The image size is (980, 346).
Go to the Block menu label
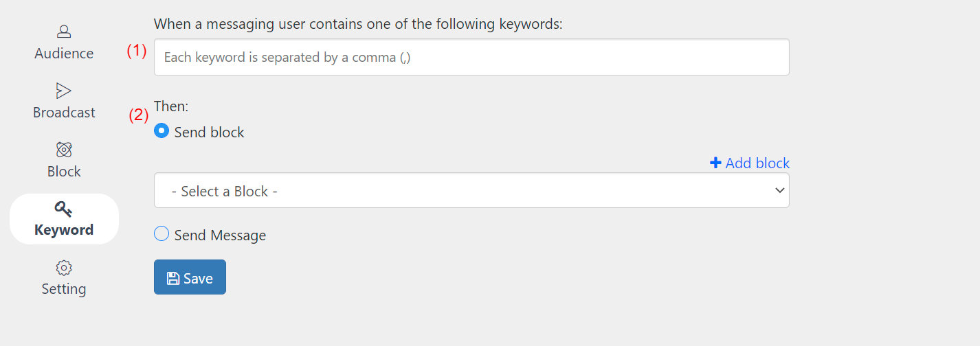point(64,172)
